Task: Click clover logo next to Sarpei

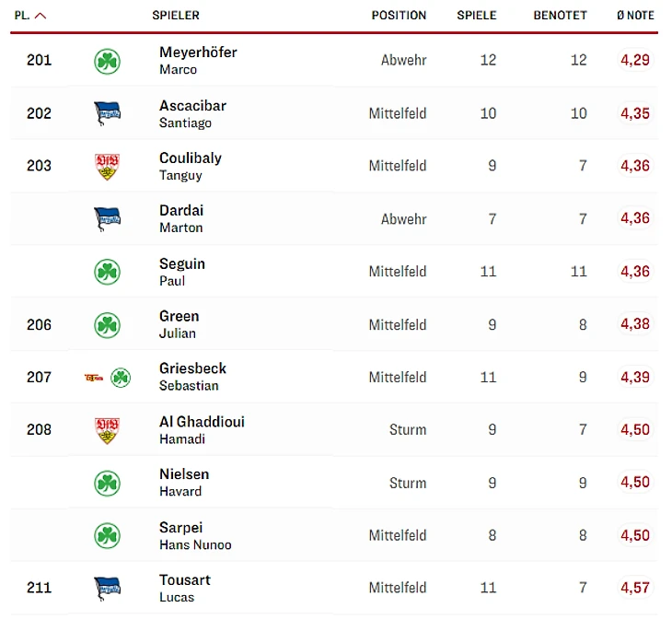Action: 107,535
